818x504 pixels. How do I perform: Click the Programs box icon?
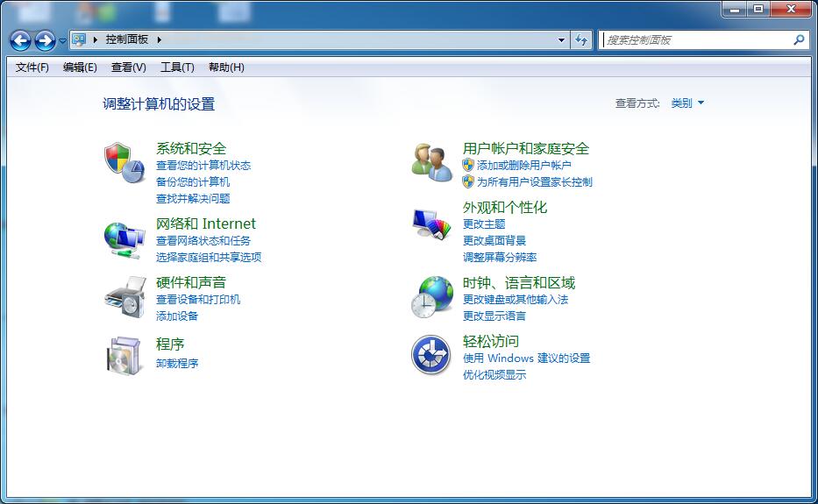pyautogui.click(x=124, y=355)
